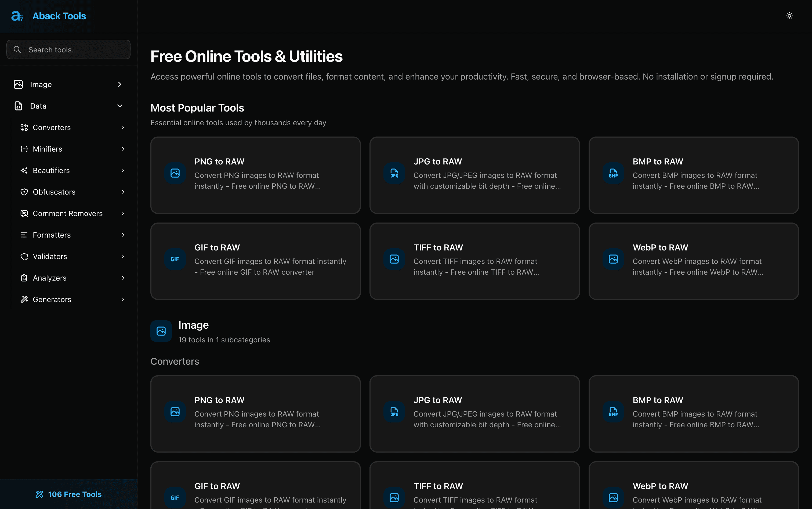Click the WebP to RAW image icon
The height and width of the screenshot is (509, 812).
[x=613, y=259]
